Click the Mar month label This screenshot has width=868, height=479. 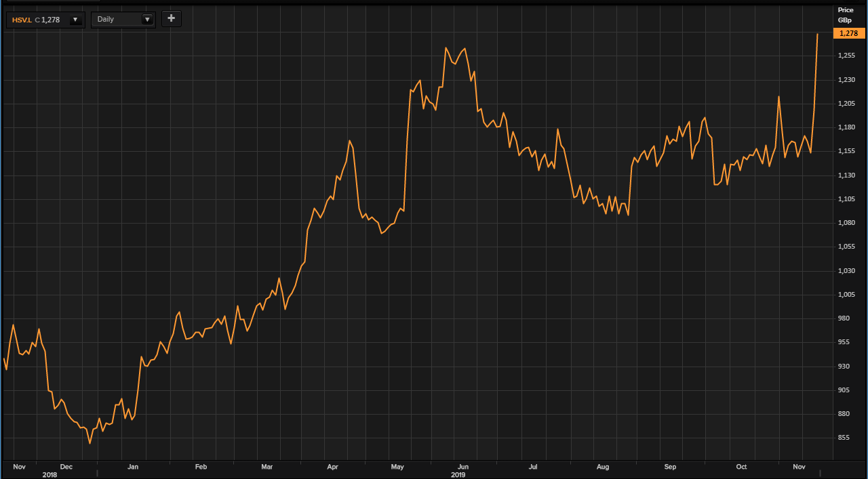tap(267, 467)
